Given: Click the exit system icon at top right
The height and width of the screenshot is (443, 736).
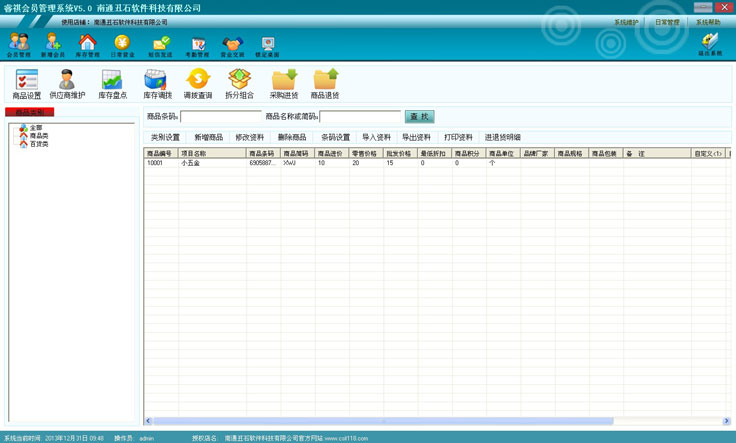Looking at the screenshot, I should pyautogui.click(x=710, y=44).
